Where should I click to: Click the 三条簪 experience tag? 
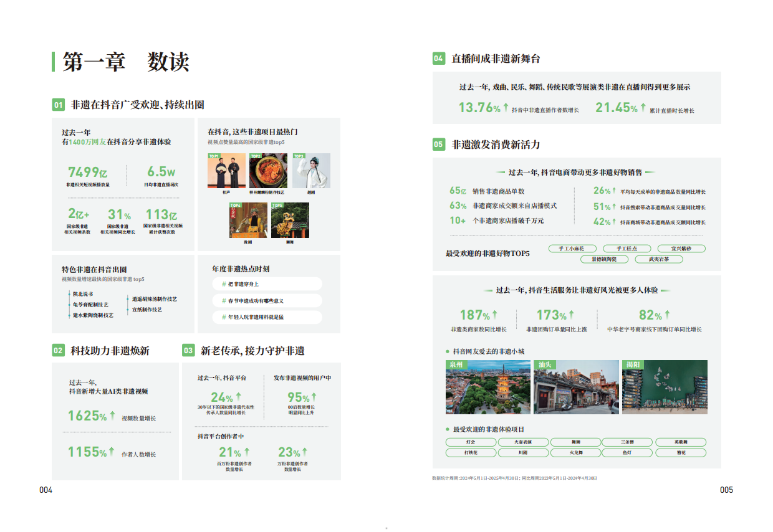click(x=627, y=442)
